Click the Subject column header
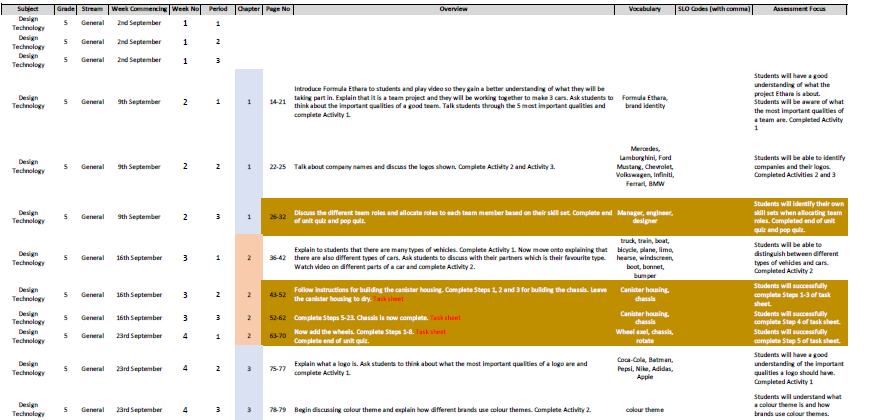The width and height of the screenshot is (870, 420). [x=27, y=8]
